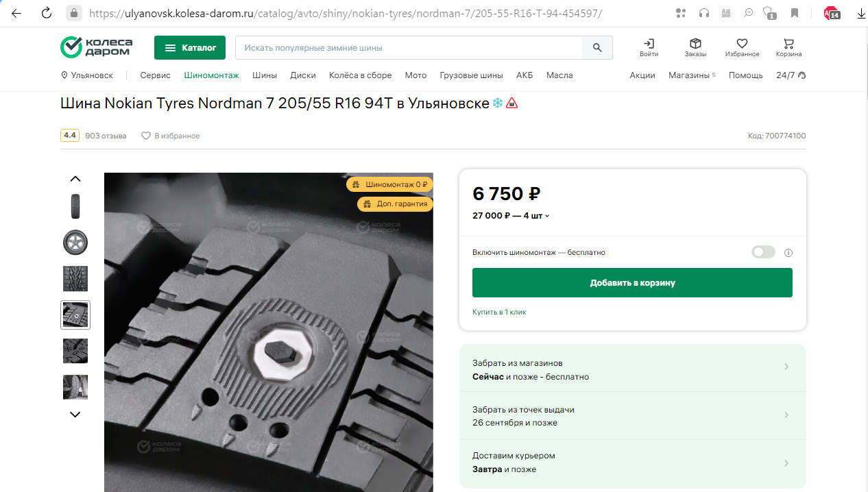
Task: Add tire to favorites В избранное
Action: 170,136
